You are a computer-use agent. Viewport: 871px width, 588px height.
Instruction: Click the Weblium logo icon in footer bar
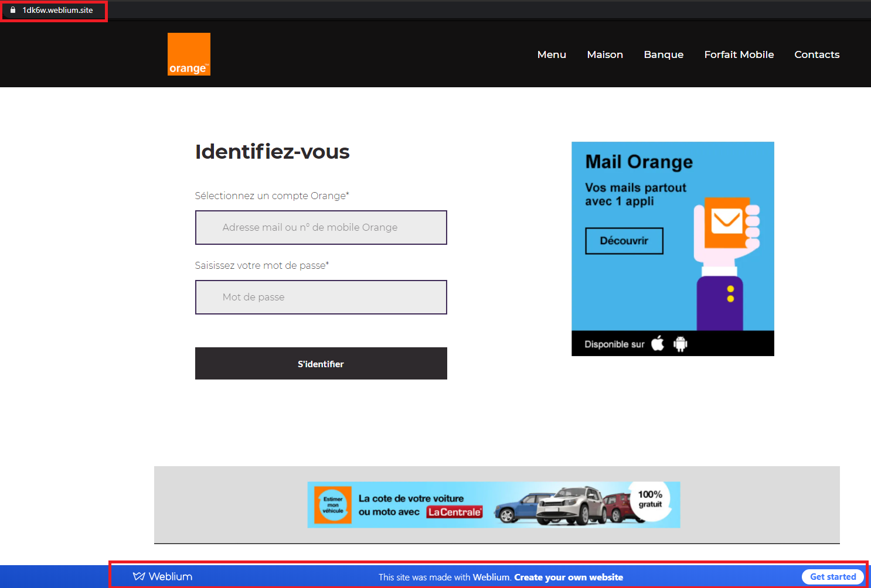click(x=139, y=576)
